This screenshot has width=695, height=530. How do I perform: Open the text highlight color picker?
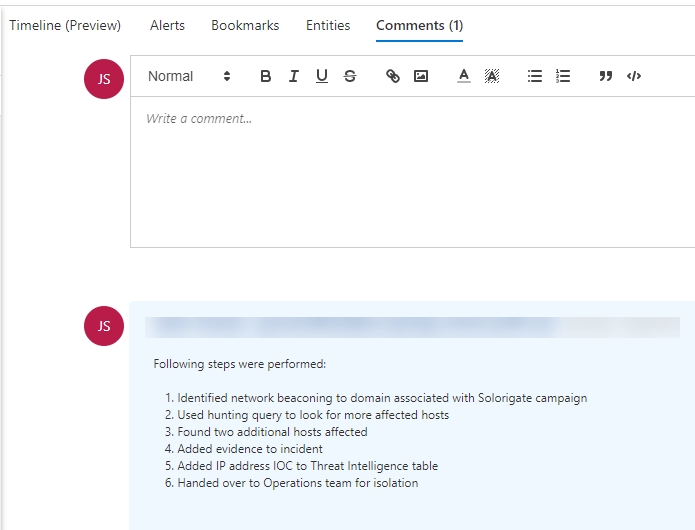[x=491, y=76]
